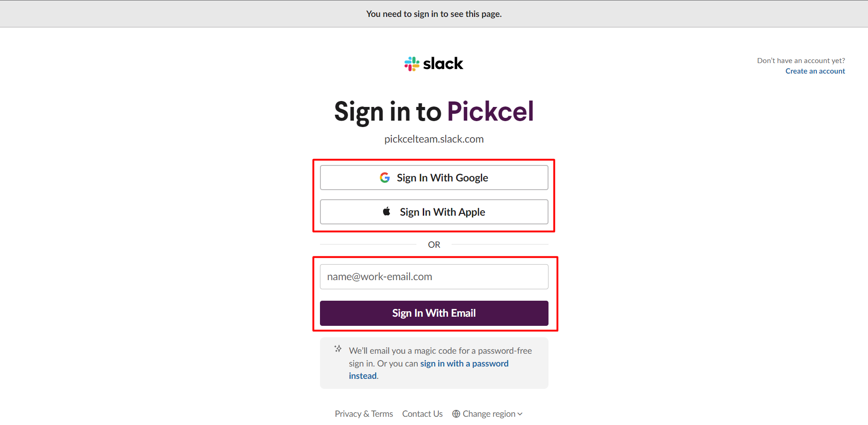Click the globe icon next to Change region
868x425 pixels.
pos(456,414)
